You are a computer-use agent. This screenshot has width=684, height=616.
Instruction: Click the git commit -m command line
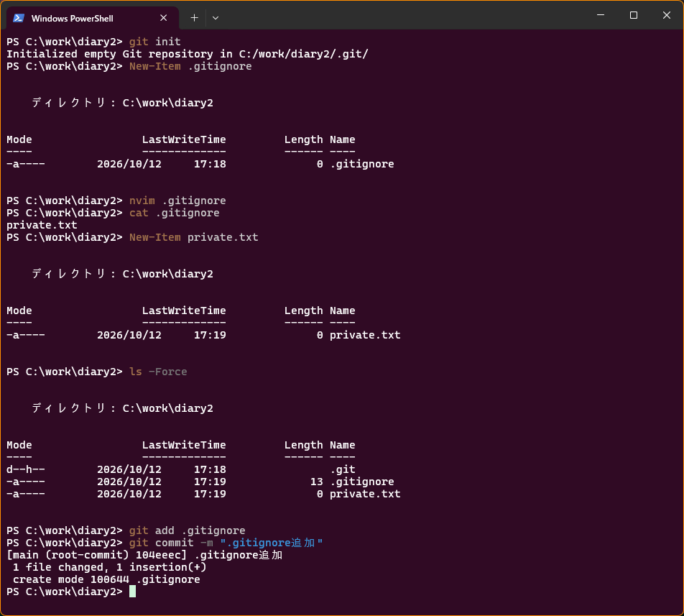226,543
